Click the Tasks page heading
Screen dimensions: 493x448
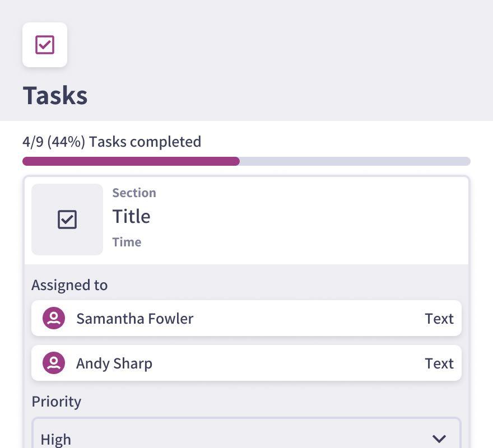click(55, 95)
